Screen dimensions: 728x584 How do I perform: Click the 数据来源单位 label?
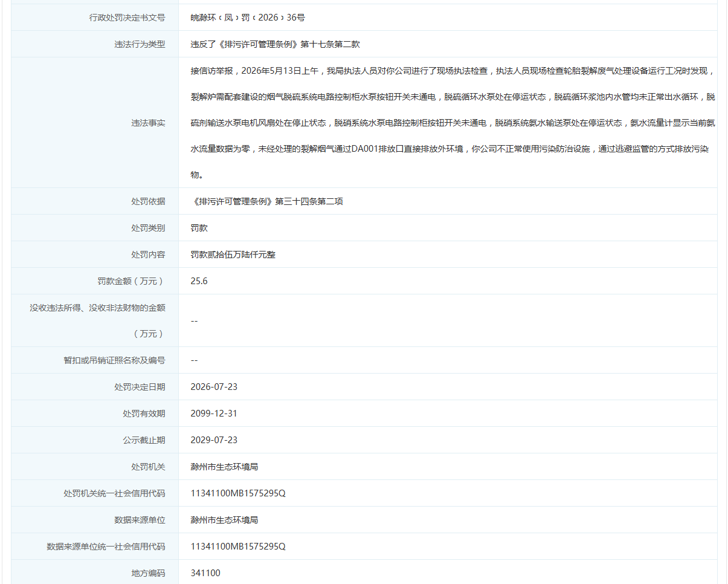pos(140,520)
